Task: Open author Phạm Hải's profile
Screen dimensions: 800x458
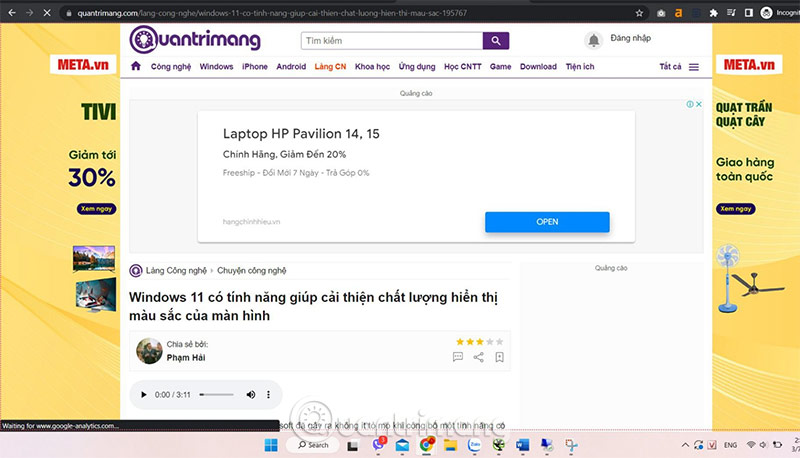Action: [x=186, y=358]
